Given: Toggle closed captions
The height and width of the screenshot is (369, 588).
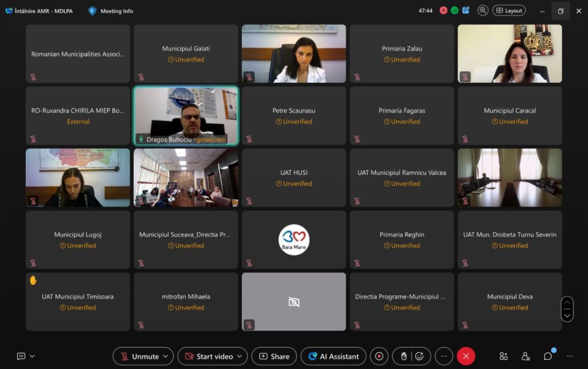Looking at the screenshot, I should coord(21,356).
